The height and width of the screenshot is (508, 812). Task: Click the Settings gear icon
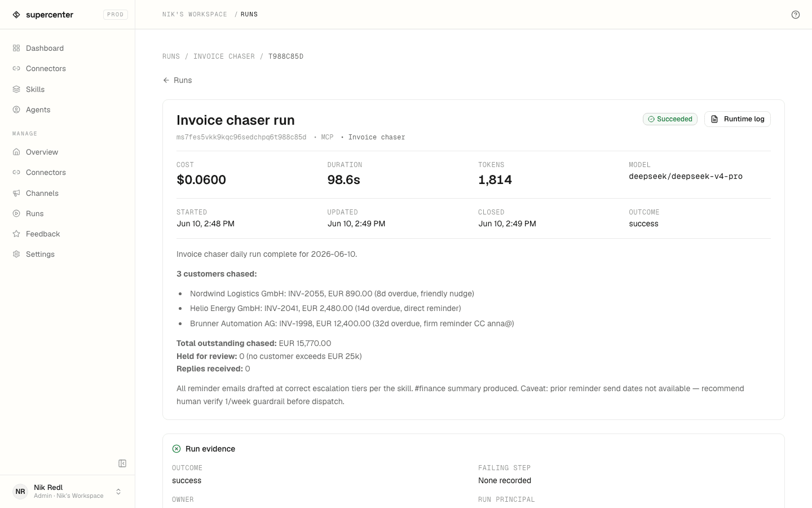pos(16,254)
